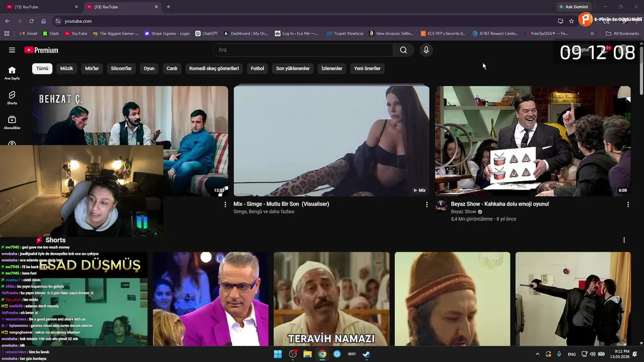
Task: Select the Müzik filter chip
Action: pos(66,68)
